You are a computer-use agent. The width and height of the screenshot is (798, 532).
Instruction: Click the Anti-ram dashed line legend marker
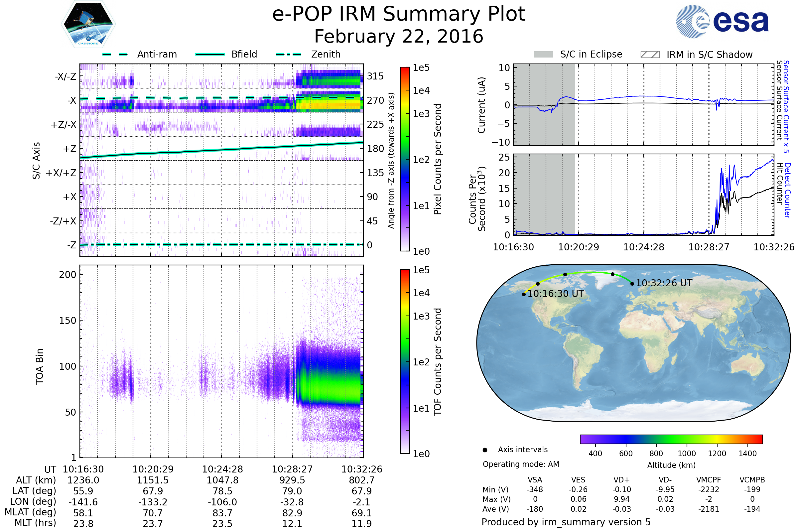pos(115,54)
